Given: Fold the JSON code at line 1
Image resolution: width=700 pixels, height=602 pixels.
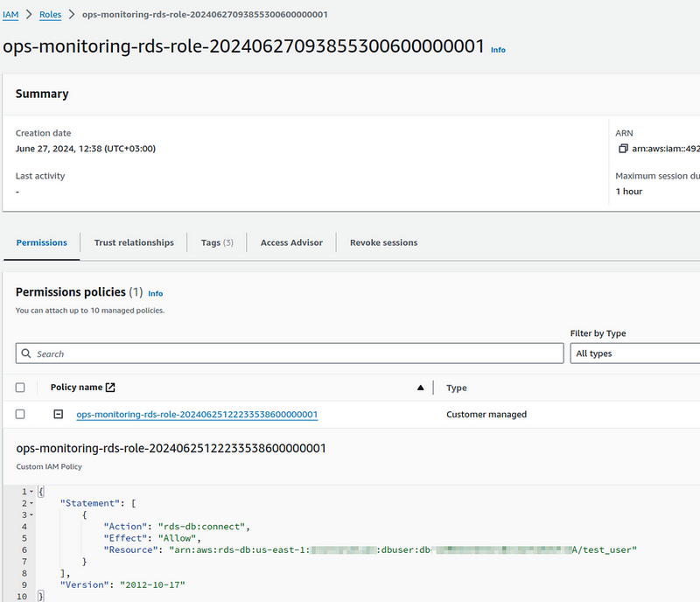Looking at the screenshot, I should click(31, 493).
